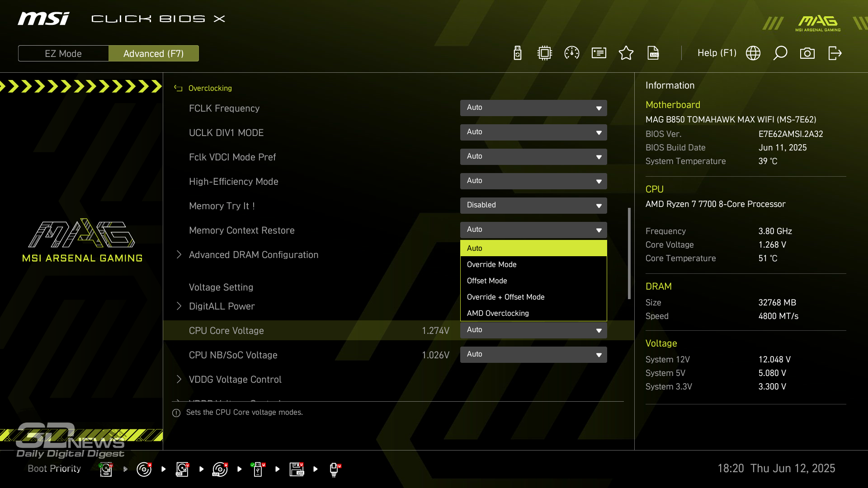Select the USB floppy boot device icon
Image resolution: width=868 pixels, height=488 pixels.
297,469
